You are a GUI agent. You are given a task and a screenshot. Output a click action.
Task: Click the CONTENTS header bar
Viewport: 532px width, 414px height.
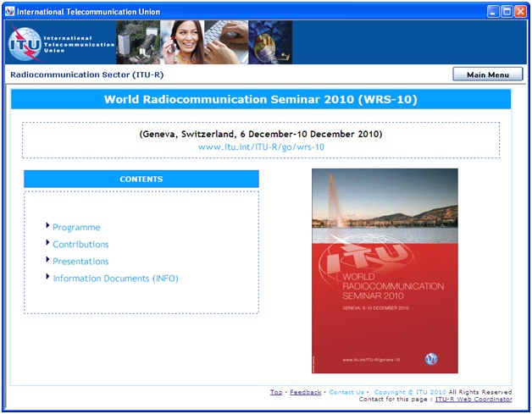[x=141, y=179]
